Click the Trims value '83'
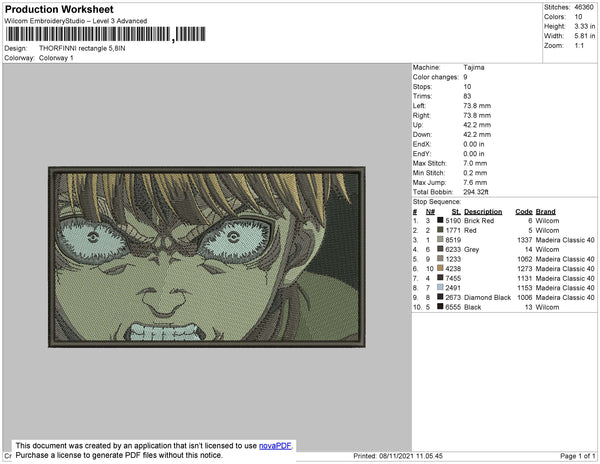This screenshot has height=464, width=600. 467,96
